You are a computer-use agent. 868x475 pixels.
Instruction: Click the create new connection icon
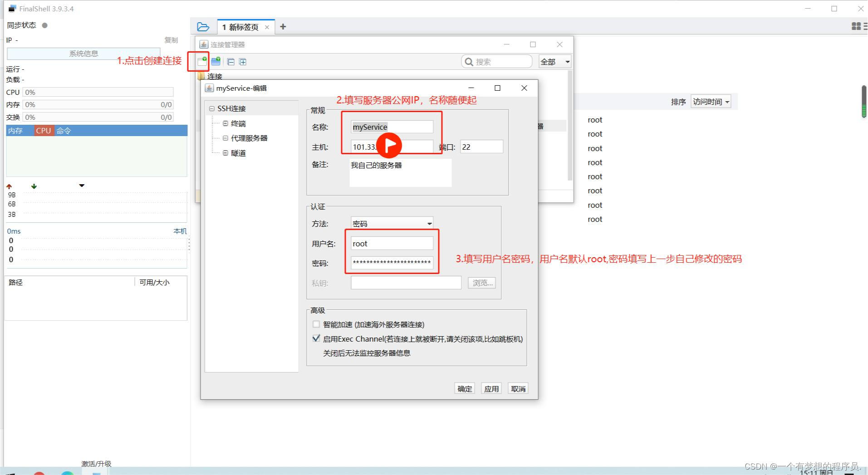click(202, 62)
